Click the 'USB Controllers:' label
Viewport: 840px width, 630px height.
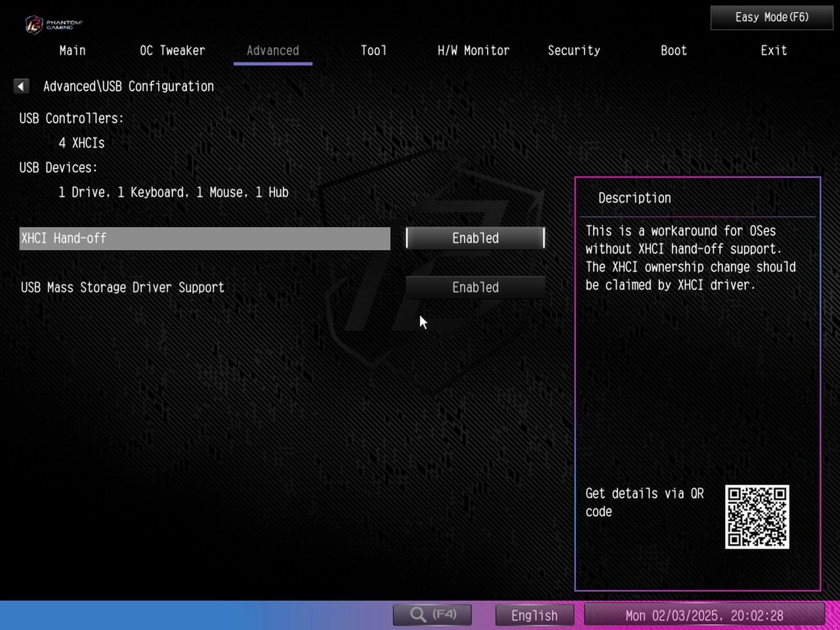point(71,118)
